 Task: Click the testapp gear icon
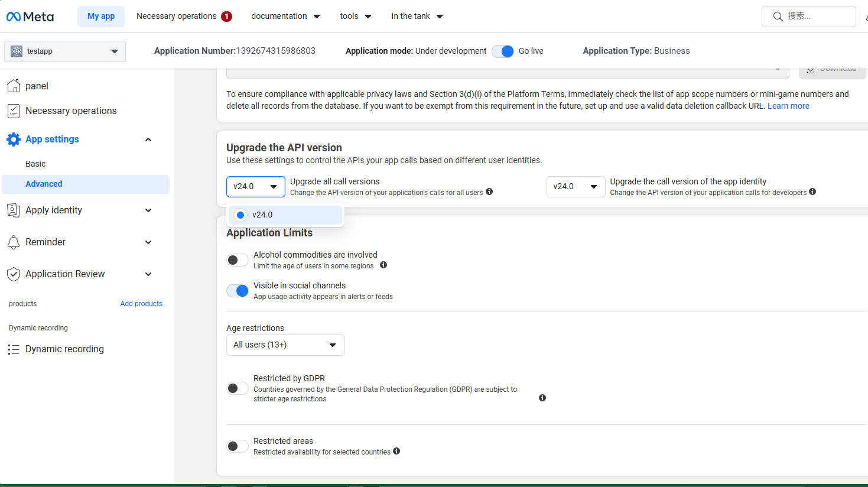(17, 51)
